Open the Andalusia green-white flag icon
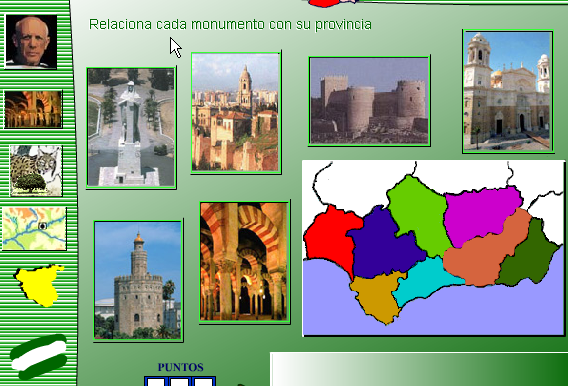This screenshot has width=568, height=386. pos(39,356)
